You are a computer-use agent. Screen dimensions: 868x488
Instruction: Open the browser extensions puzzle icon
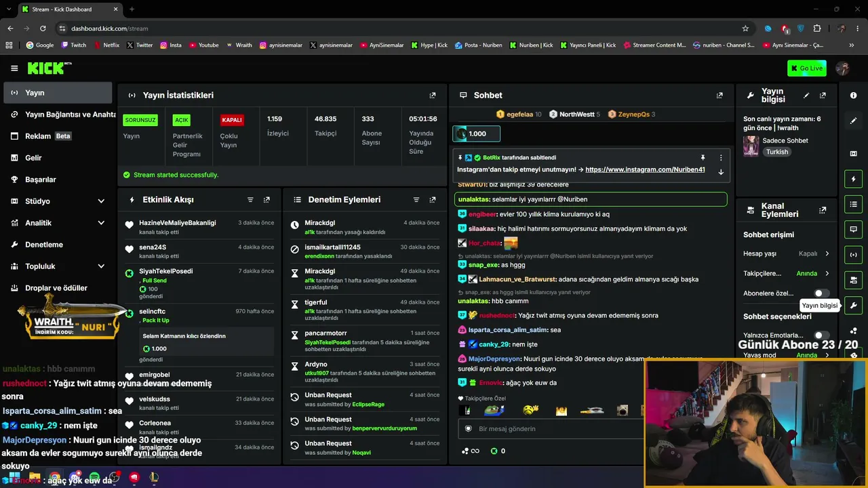click(817, 28)
